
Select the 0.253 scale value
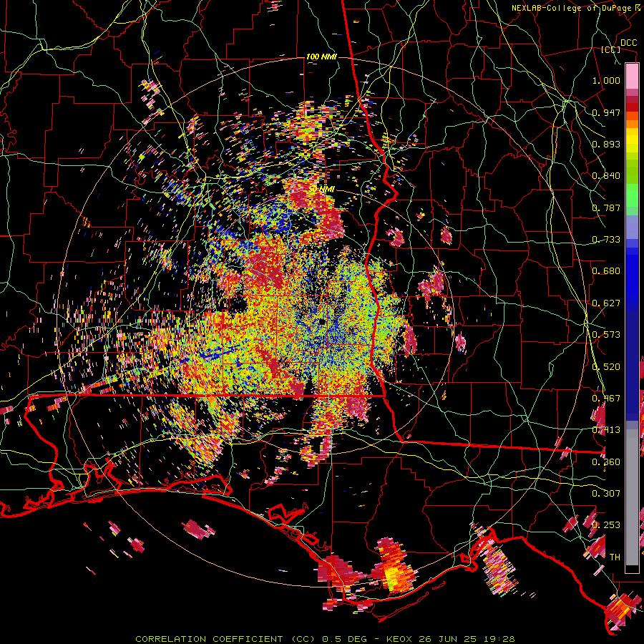(x=606, y=525)
